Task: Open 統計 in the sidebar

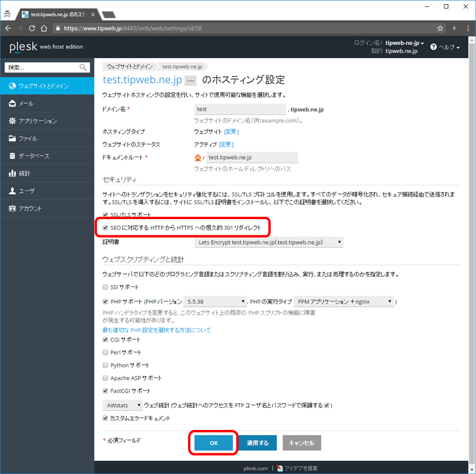Action: click(x=48, y=173)
